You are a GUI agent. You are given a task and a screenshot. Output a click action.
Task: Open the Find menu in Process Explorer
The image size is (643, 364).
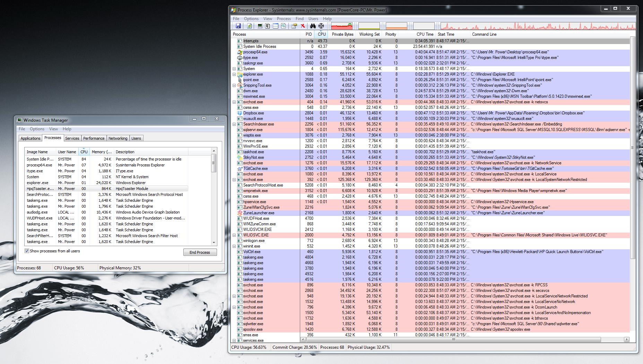pyautogui.click(x=299, y=19)
